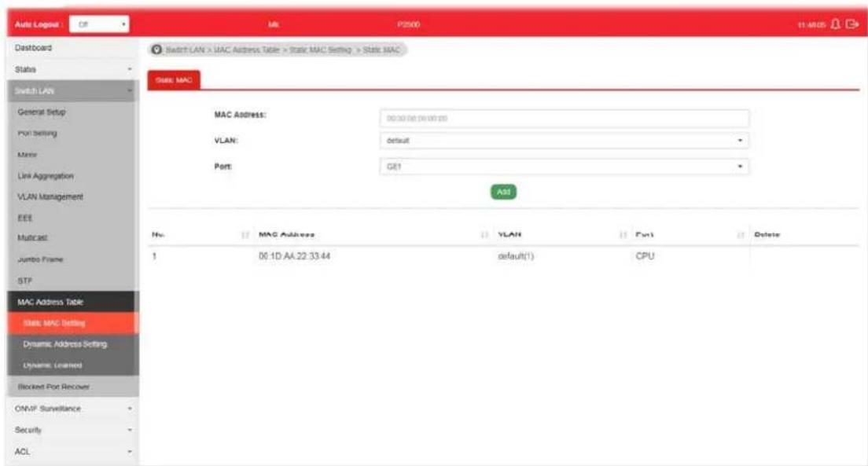Click the Delete column header
Image resolution: width=868 pixels, height=466 pixels.
click(x=767, y=235)
